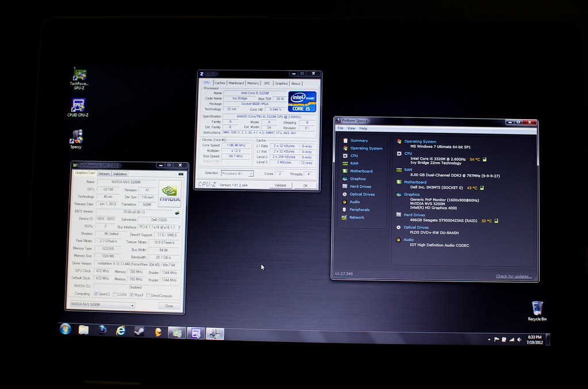588x389 pixels.
Task: Click the Validate button in CPU-Z
Action: (x=280, y=185)
